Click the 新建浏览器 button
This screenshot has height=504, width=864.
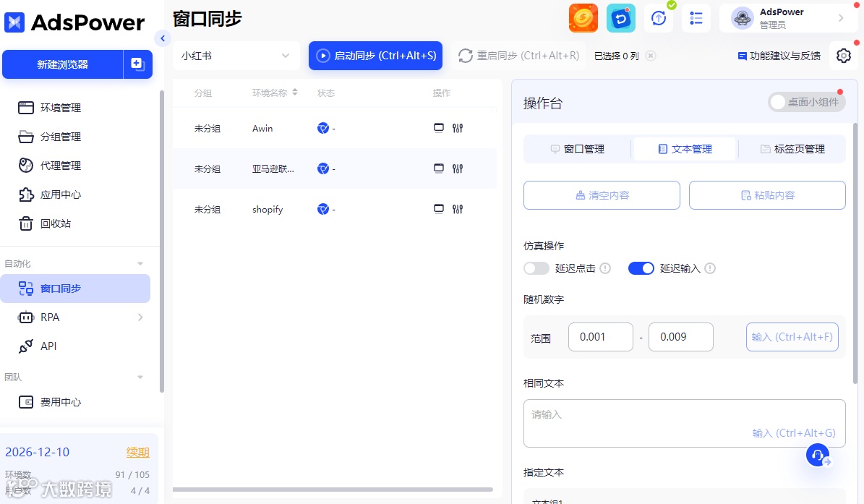pos(62,64)
